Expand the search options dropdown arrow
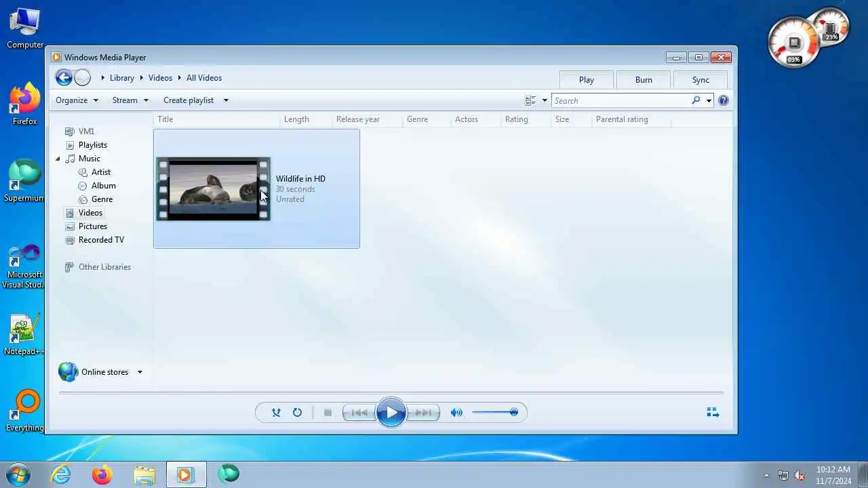This screenshot has width=868, height=488. 709,100
